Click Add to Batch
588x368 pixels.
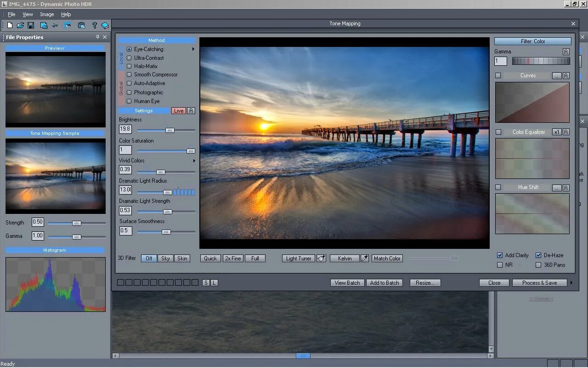pyautogui.click(x=384, y=282)
